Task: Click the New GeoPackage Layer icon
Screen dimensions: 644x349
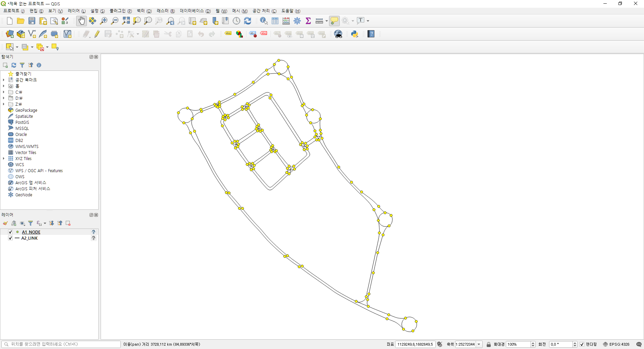Action: click(21, 34)
